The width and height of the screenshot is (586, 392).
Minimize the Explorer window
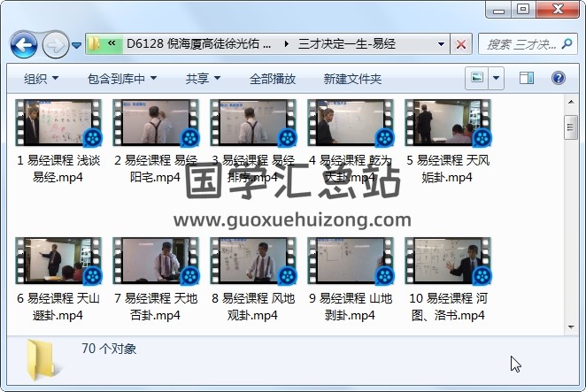pyautogui.click(x=498, y=10)
